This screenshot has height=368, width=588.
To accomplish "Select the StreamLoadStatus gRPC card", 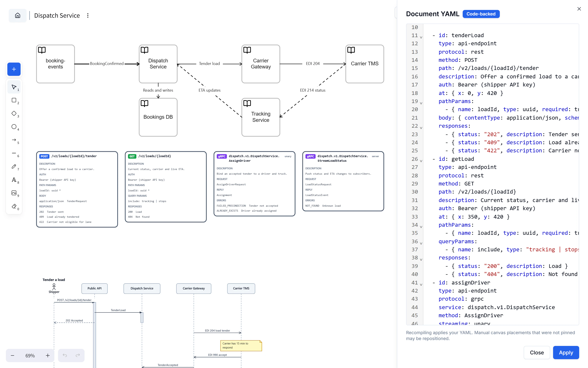I will pyautogui.click(x=343, y=181).
